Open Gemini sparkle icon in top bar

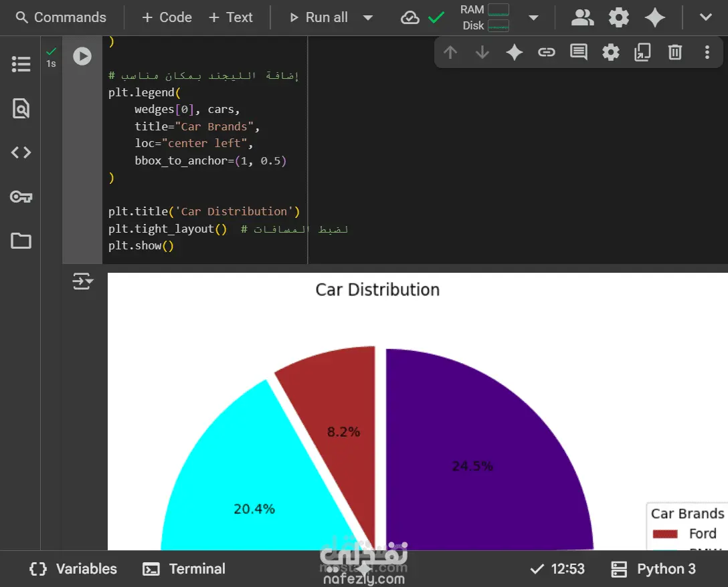[655, 17]
